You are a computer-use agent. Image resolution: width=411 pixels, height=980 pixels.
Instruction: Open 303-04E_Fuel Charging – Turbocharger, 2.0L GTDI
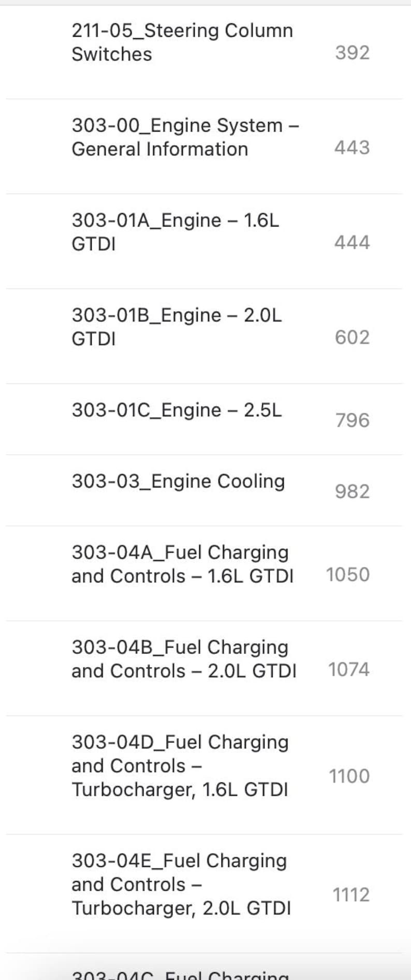tap(180, 884)
